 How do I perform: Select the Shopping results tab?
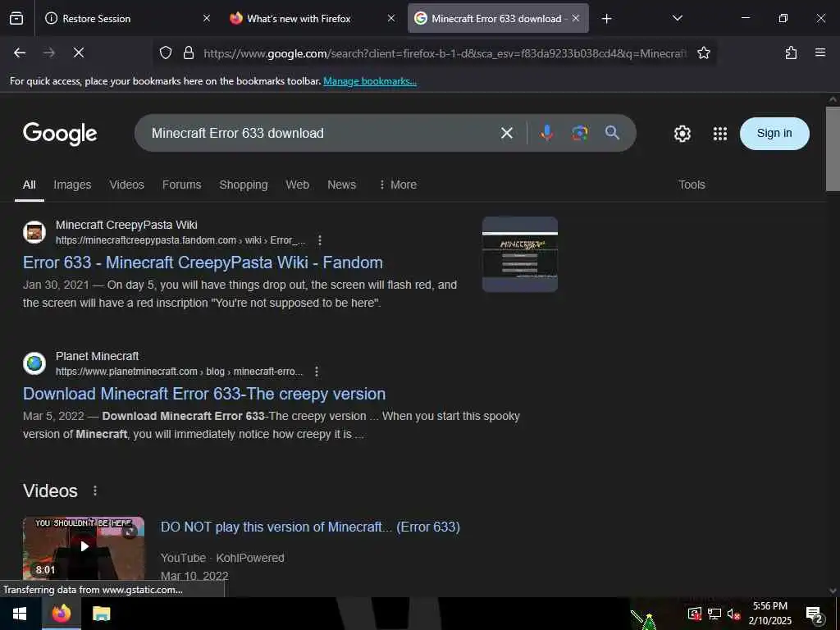243,185
